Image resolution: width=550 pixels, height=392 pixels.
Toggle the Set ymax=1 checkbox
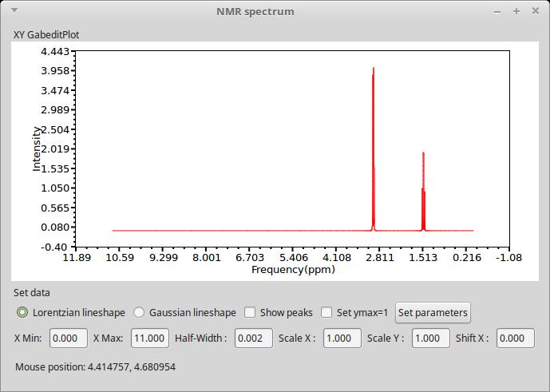(326, 312)
